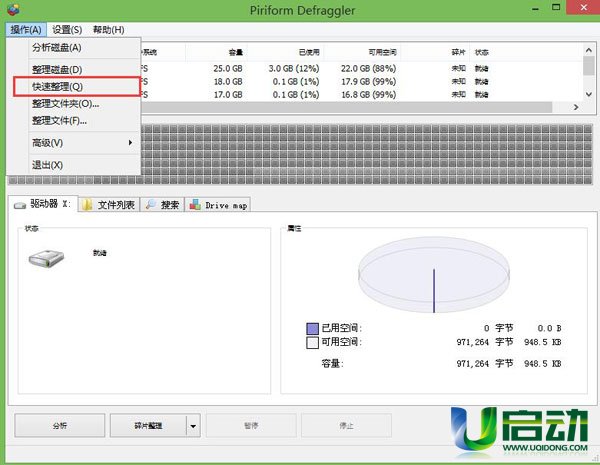Switch to the 搜索 tab

click(162, 205)
